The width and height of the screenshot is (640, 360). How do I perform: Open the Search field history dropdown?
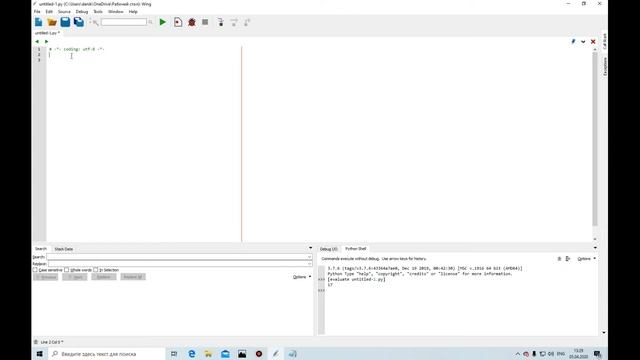(309, 257)
